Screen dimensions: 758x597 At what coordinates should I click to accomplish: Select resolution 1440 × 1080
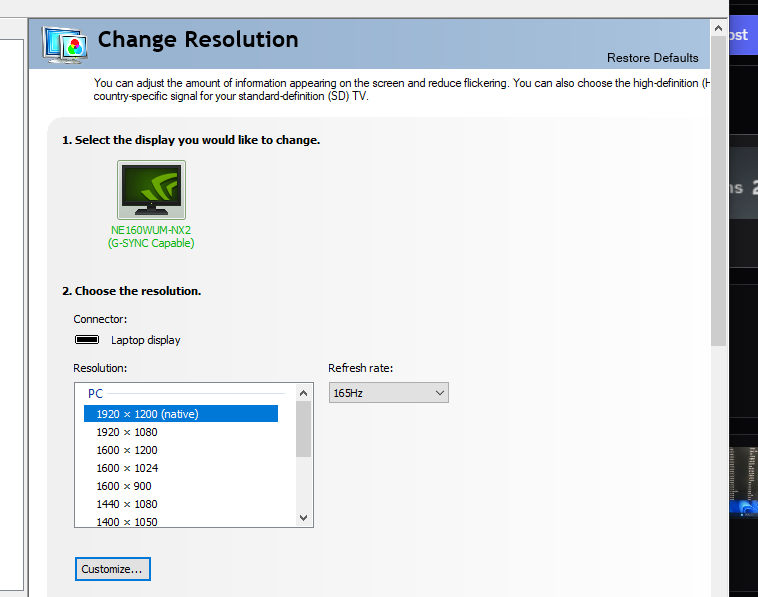pyautogui.click(x=127, y=504)
